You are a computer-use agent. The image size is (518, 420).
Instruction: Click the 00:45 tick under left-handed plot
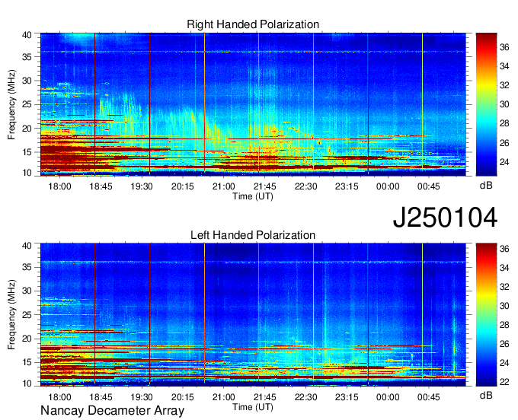coord(429,397)
